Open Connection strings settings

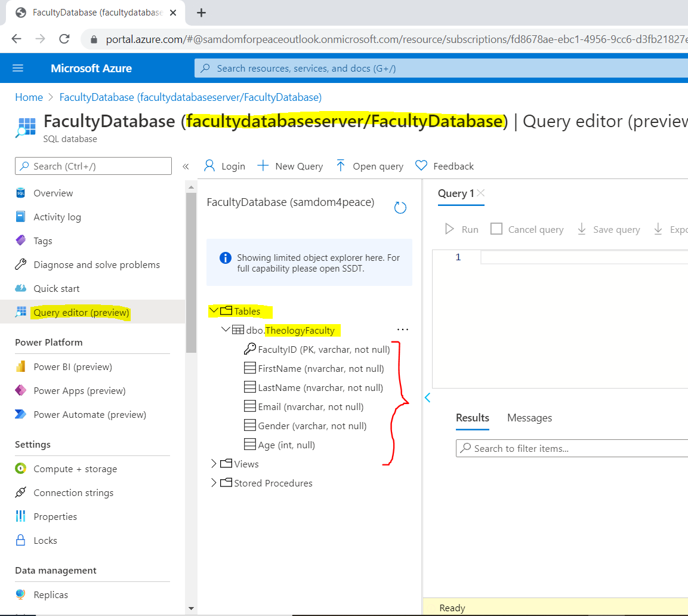[x=73, y=492]
